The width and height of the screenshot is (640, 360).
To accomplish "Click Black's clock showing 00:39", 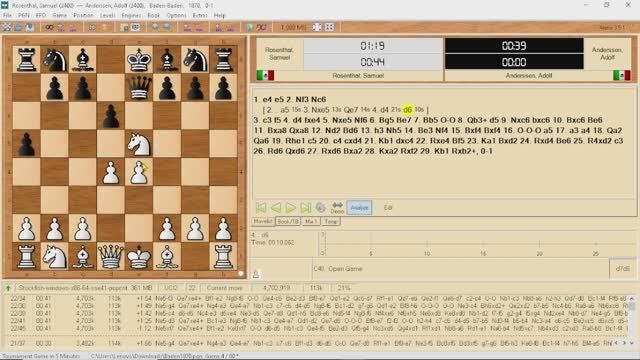I will (x=514, y=46).
